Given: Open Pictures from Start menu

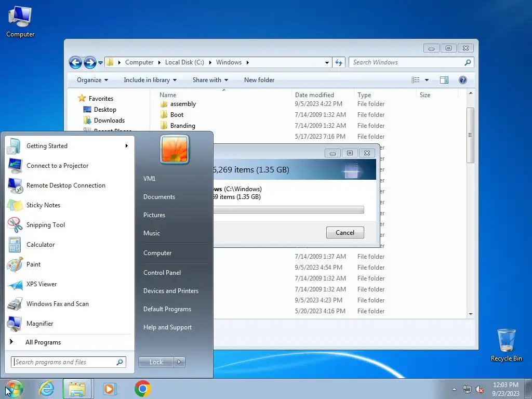Looking at the screenshot, I should [154, 215].
